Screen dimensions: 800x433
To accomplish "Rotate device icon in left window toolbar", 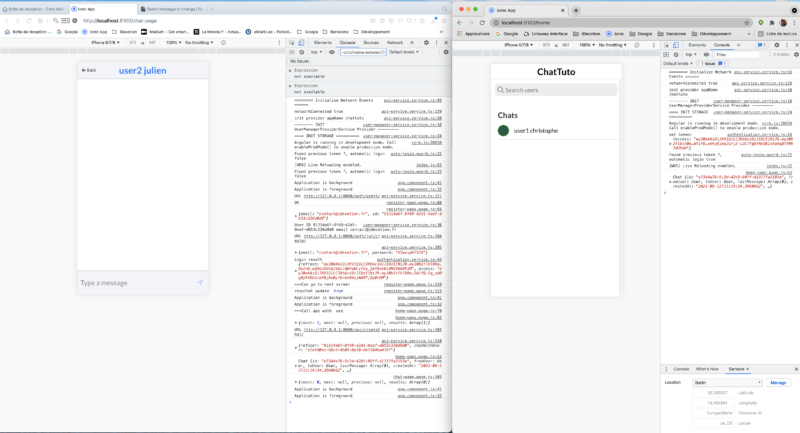I will click(223, 43).
